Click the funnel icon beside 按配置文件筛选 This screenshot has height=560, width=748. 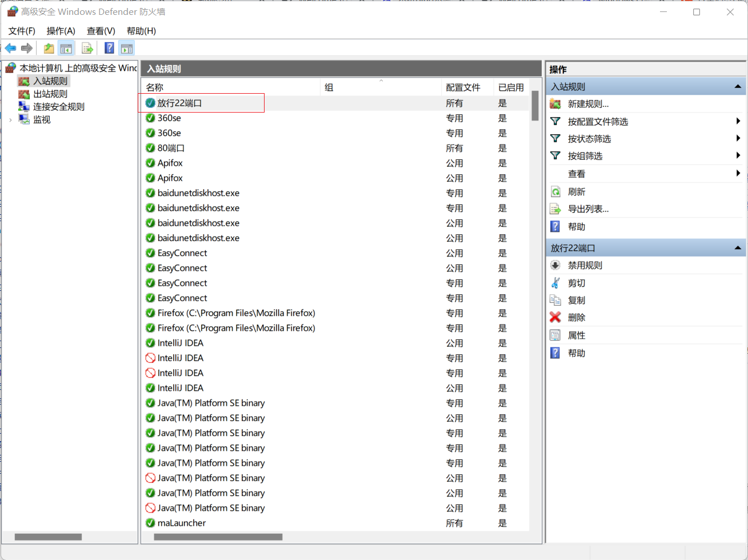coord(555,121)
